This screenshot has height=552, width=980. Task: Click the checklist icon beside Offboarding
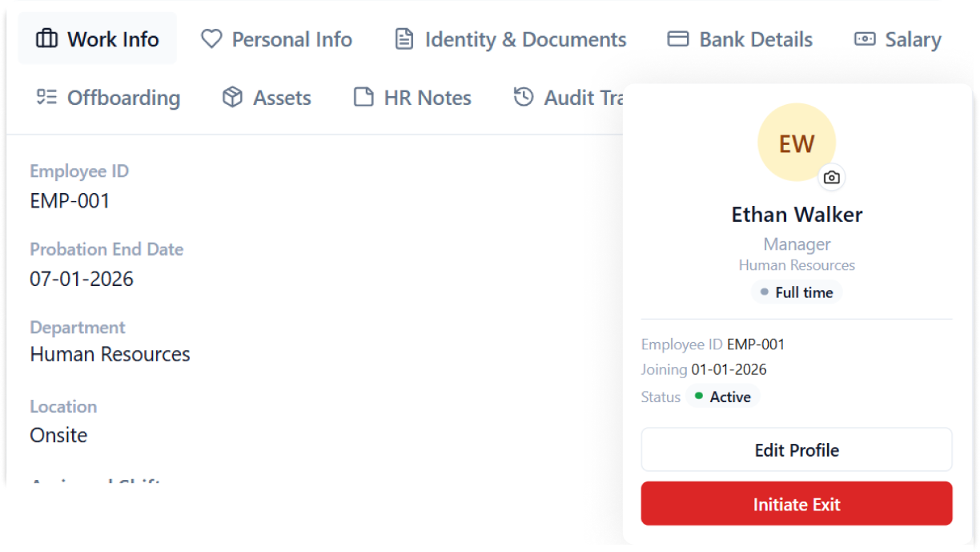point(47,98)
